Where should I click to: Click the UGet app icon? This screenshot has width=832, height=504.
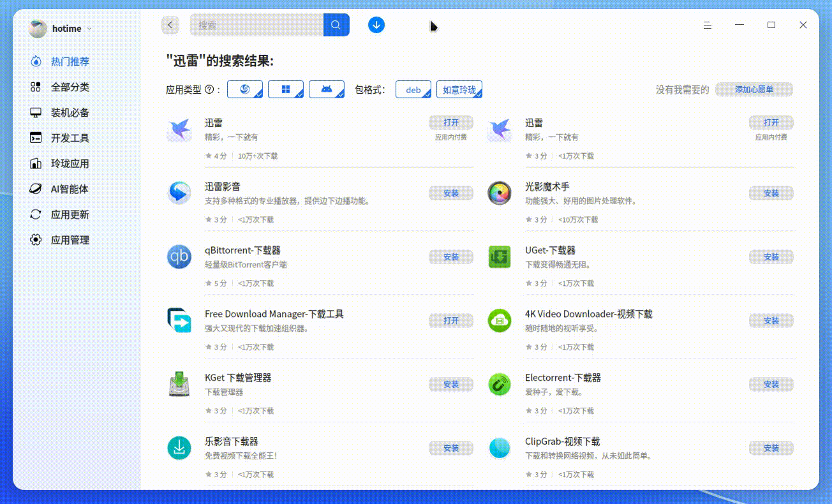500,256
